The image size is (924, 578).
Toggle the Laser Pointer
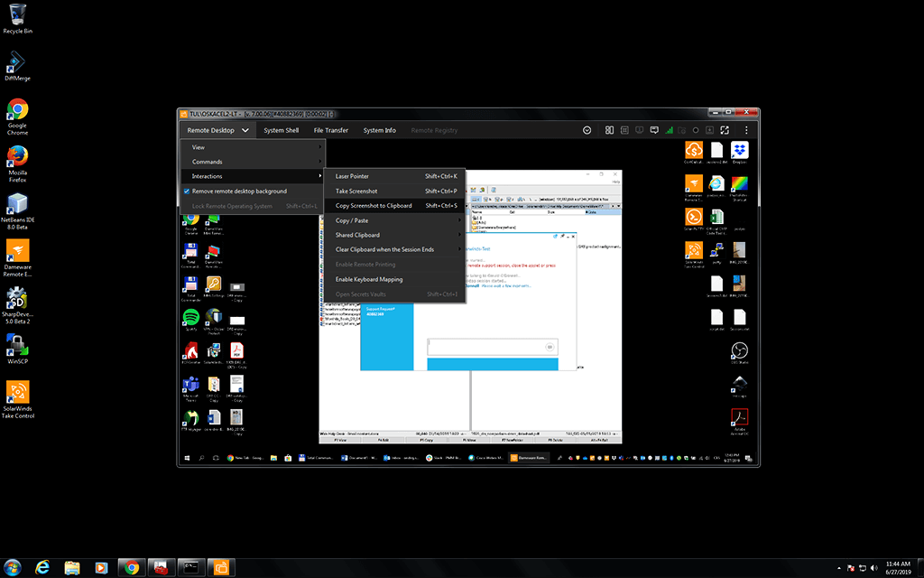352,176
